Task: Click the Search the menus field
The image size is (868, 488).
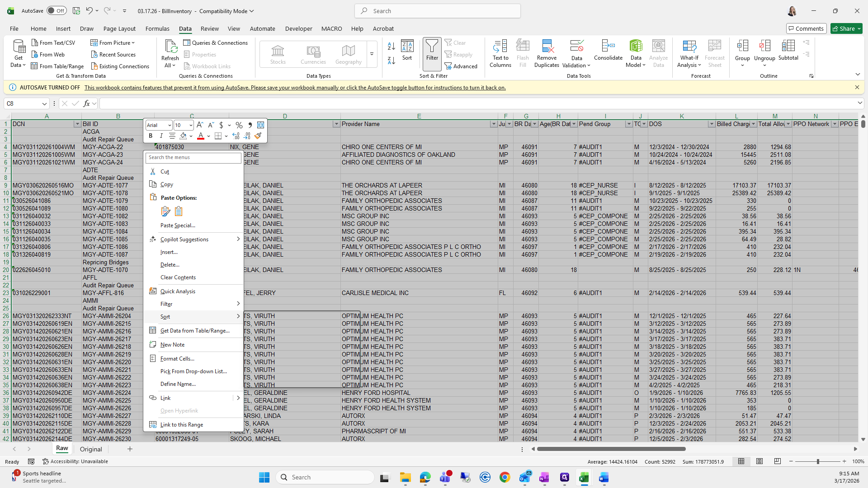Action: point(193,157)
